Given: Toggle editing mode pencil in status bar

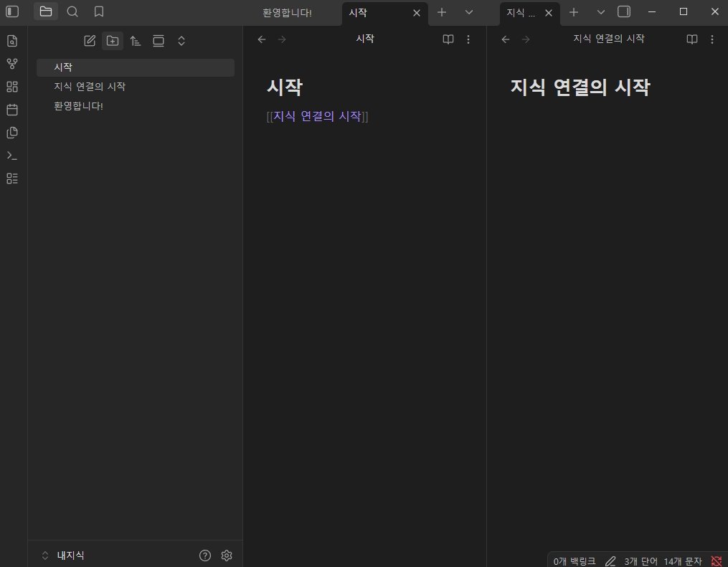Looking at the screenshot, I should (x=610, y=561).
